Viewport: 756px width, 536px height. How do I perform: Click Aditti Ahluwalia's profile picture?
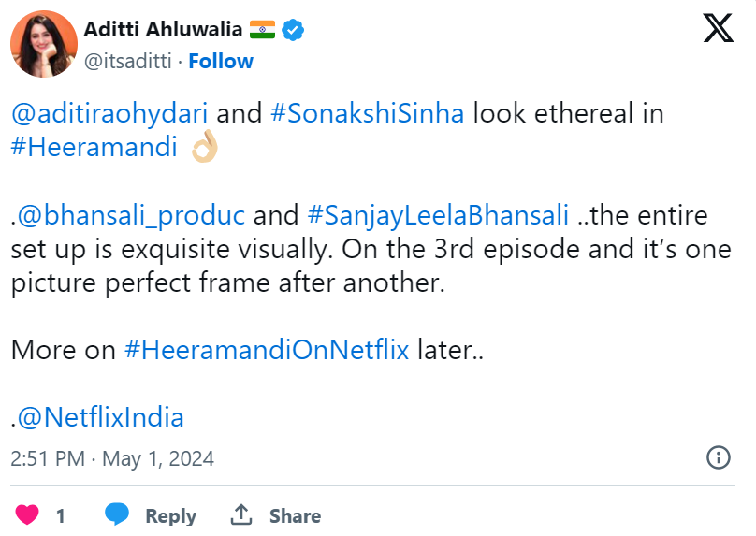(x=43, y=44)
